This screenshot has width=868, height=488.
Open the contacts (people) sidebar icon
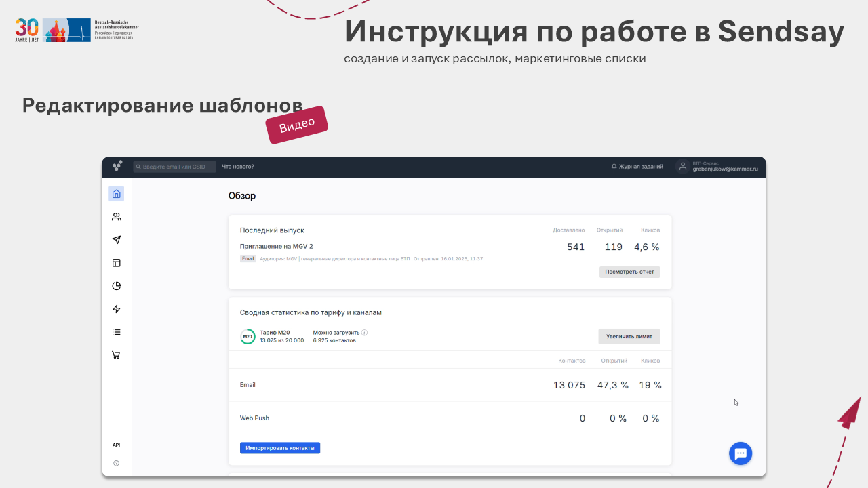click(116, 217)
